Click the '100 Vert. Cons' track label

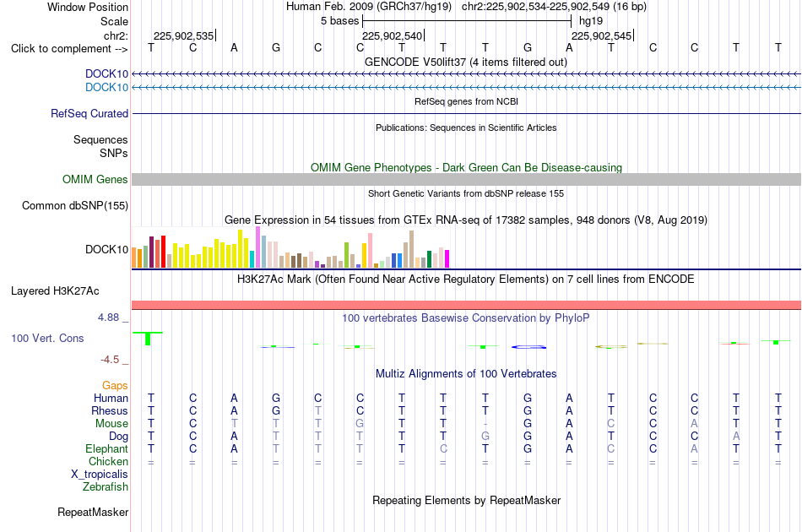tap(47, 338)
